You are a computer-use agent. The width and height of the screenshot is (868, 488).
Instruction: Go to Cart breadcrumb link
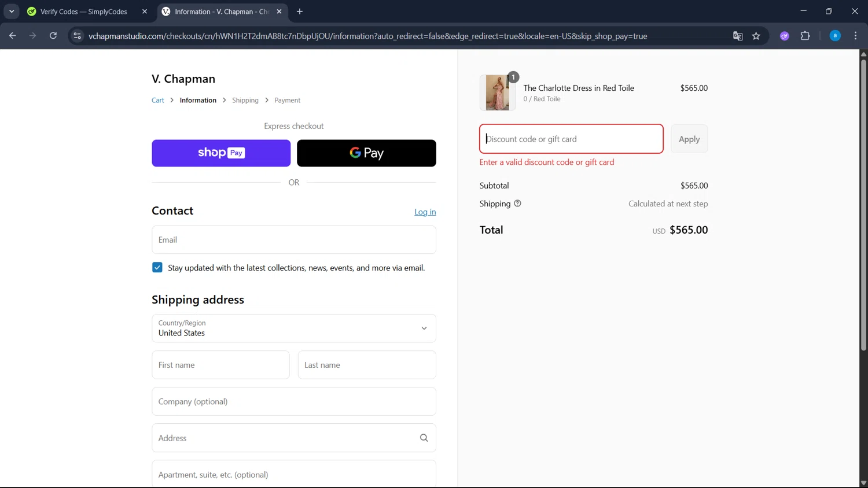pyautogui.click(x=158, y=100)
